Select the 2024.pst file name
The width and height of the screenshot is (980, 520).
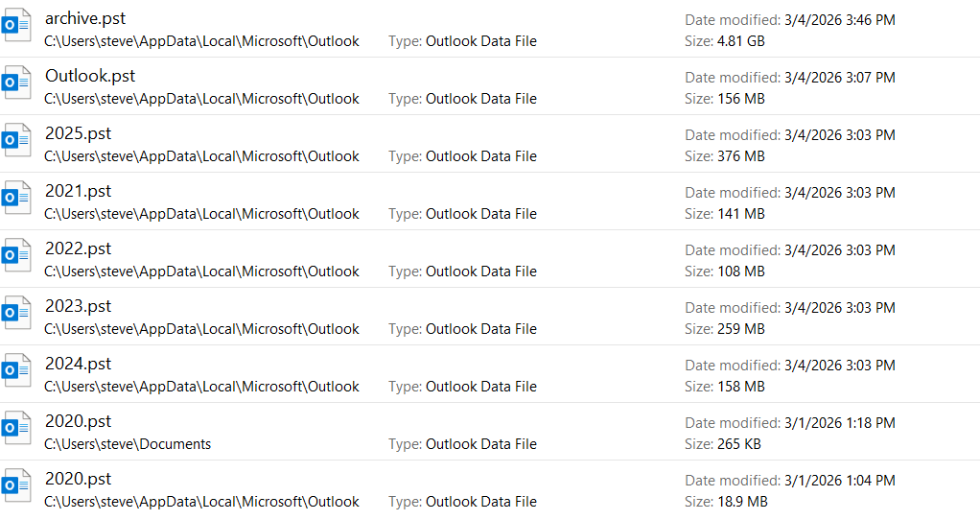pos(78,363)
